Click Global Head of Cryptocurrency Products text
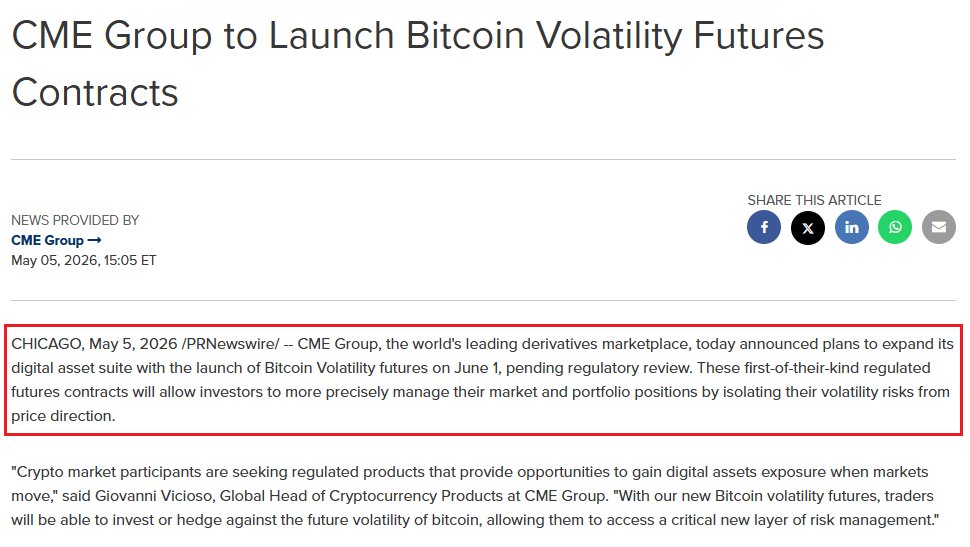Viewport: 970px width, 547px height. [x=361, y=496]
